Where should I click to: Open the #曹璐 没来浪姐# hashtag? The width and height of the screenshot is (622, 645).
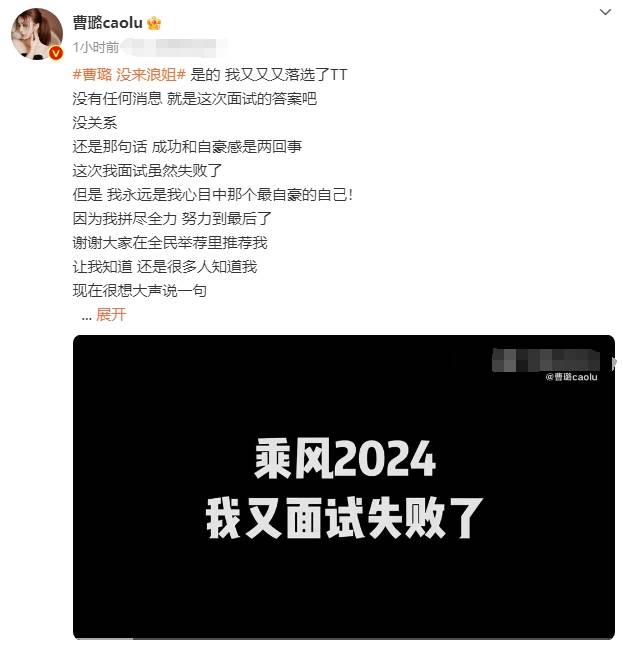coord(129,74)
